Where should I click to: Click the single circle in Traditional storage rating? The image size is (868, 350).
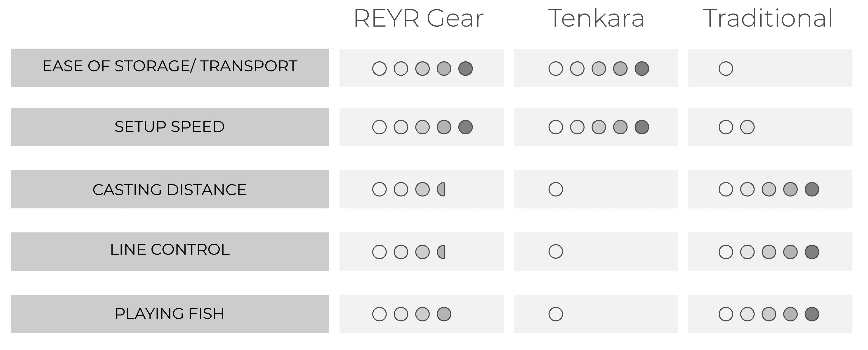[726, 68]
